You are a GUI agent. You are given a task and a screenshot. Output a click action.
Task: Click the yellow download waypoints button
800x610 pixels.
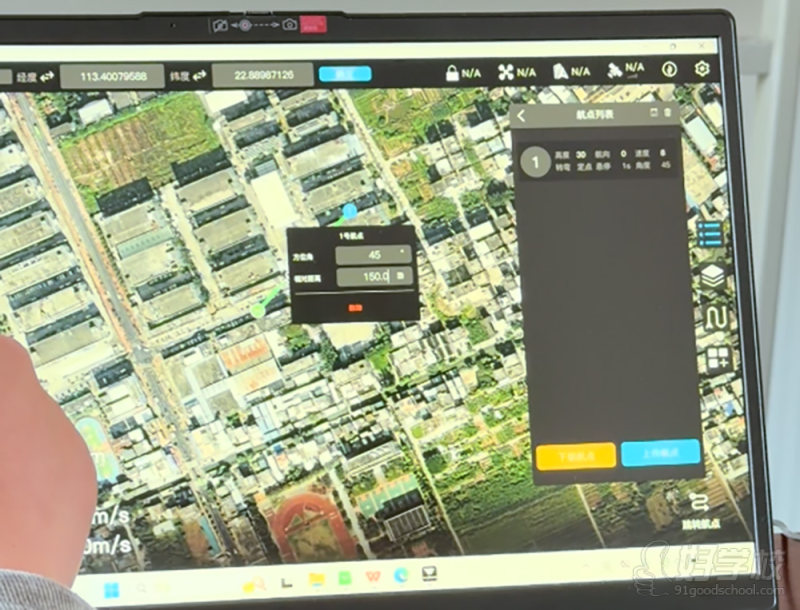(x=576, y=455)
